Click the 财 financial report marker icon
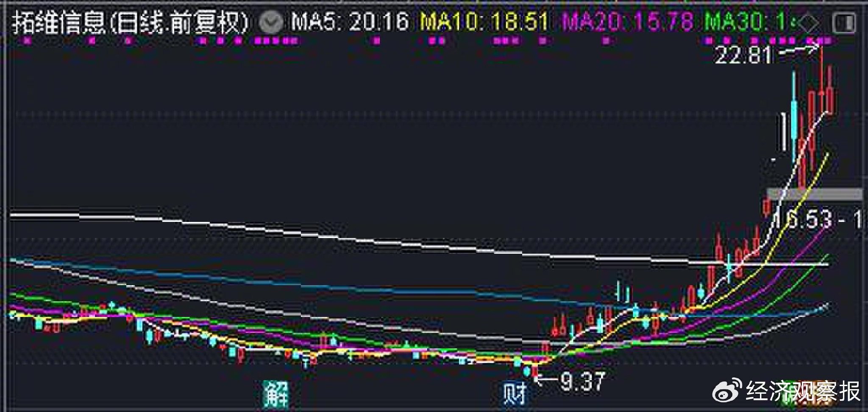This screenshot has width=868, height=412. 514,393
